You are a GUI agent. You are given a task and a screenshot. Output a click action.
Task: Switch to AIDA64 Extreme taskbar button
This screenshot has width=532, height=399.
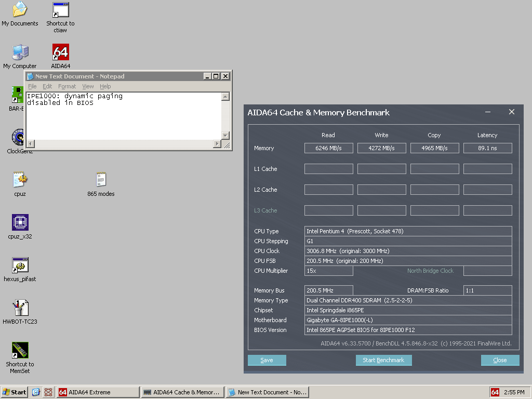pos(98,392)
